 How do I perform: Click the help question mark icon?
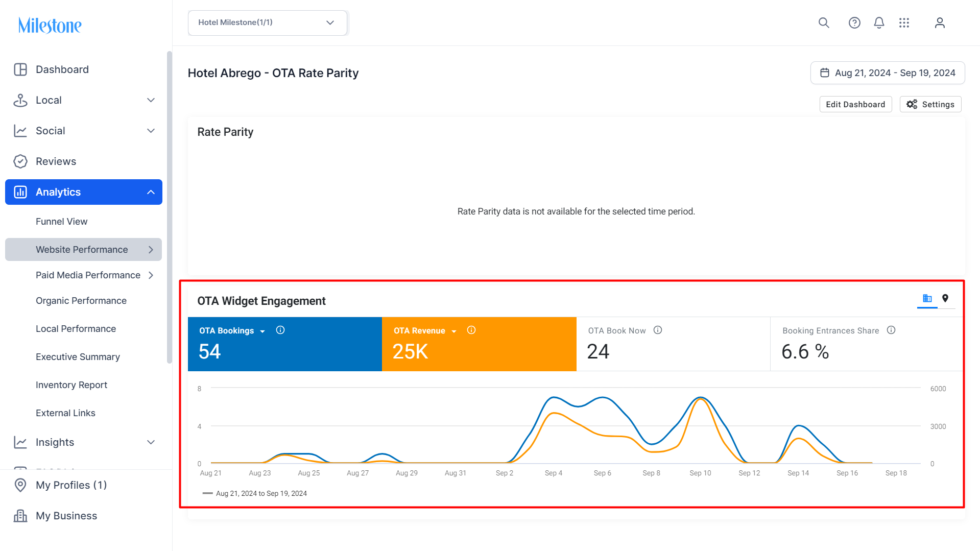[x=854, y=22]
